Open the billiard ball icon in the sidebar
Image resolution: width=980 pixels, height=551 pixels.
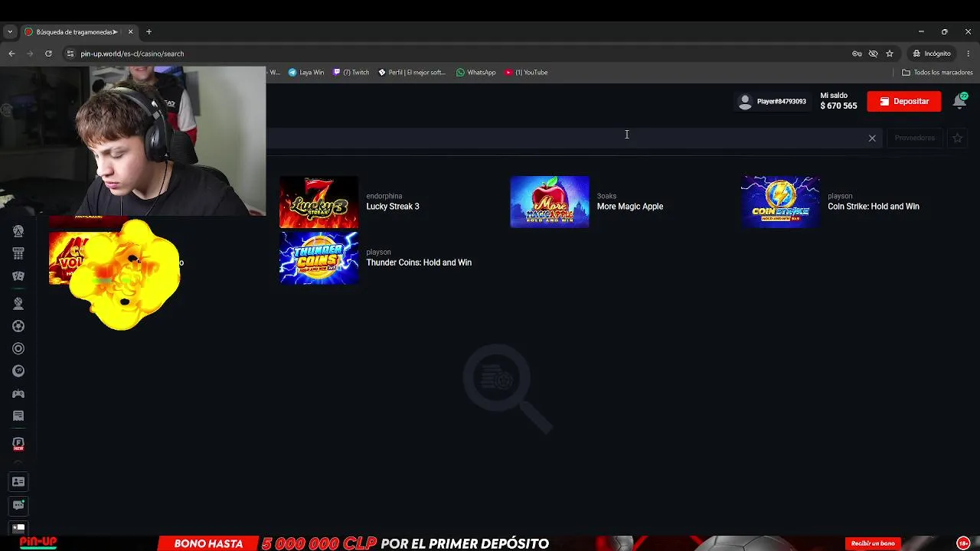18,371
